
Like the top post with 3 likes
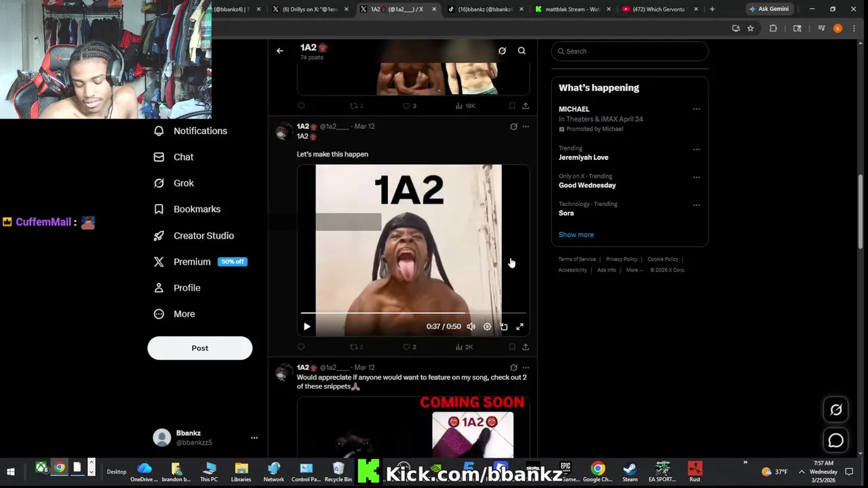[x=410, y=106]
